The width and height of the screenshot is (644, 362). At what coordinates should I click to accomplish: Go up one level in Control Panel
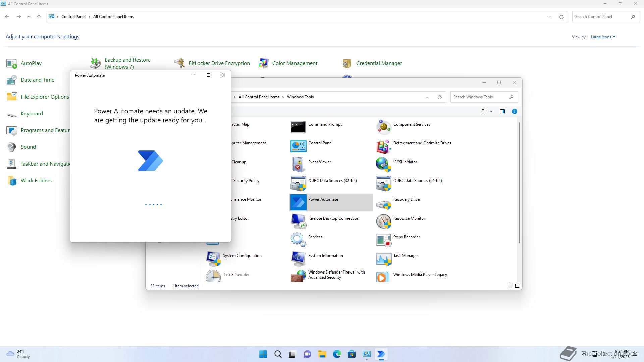[x=39, y=17]
